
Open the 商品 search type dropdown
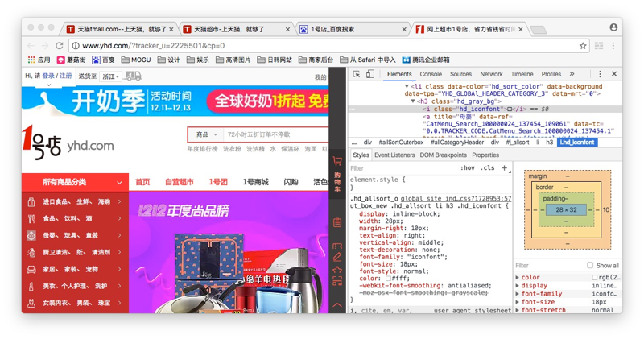[x=206, y=134]
